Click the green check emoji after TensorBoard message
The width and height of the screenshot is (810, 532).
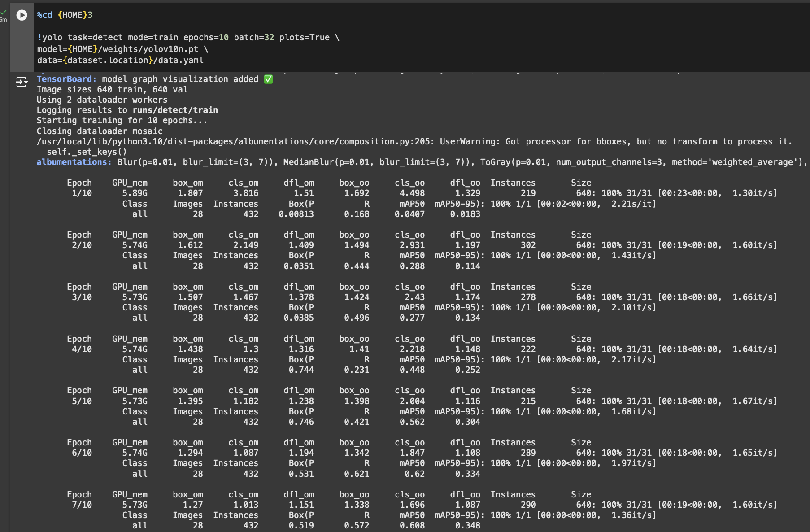coord(268,79)
